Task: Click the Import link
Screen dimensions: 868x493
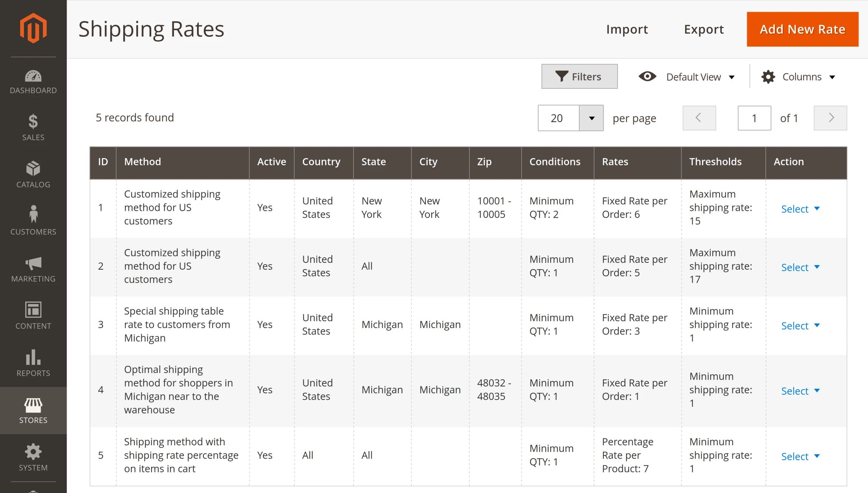Action: pyautogui.click(x=627, y=29)
